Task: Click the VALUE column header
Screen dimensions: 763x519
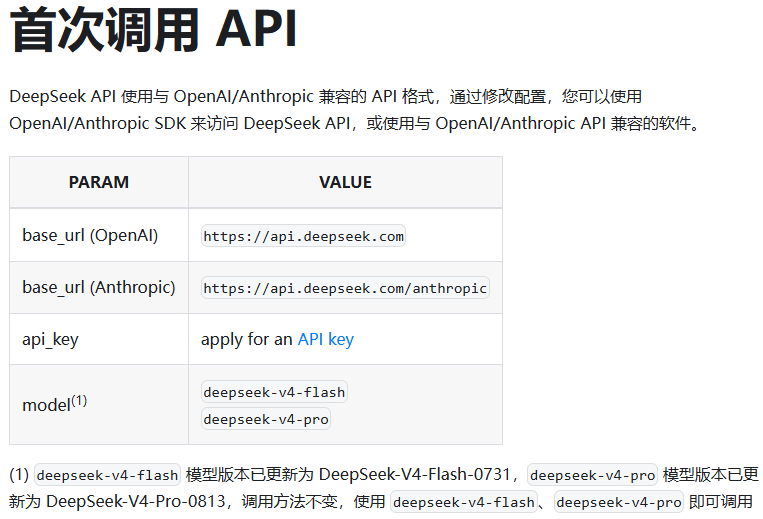Action: 345,182
